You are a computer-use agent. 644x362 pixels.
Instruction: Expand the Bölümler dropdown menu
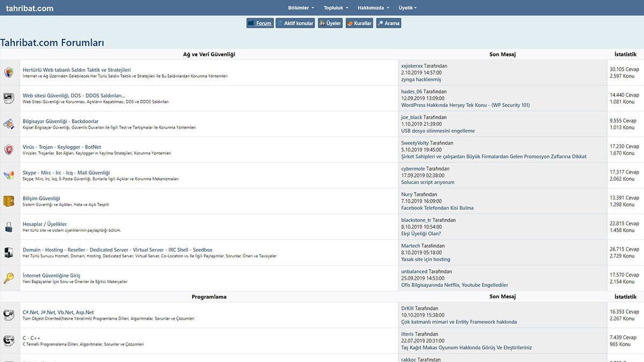coord(301,8)
